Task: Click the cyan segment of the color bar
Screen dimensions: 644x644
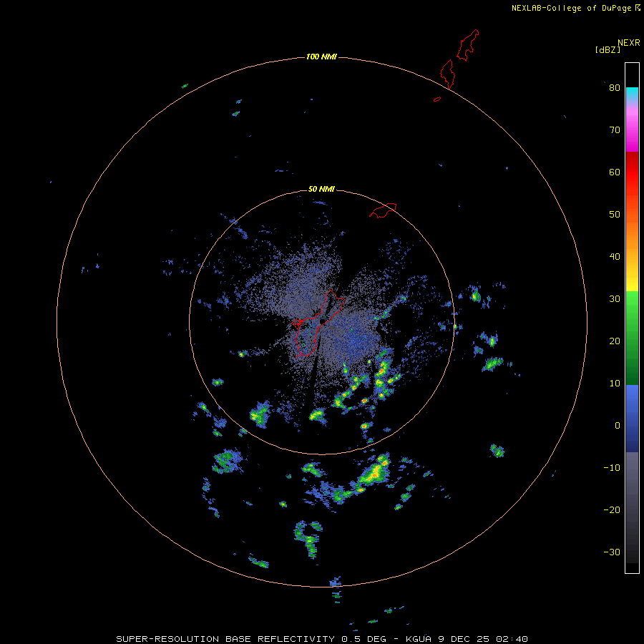Action: tap(632, 92)
